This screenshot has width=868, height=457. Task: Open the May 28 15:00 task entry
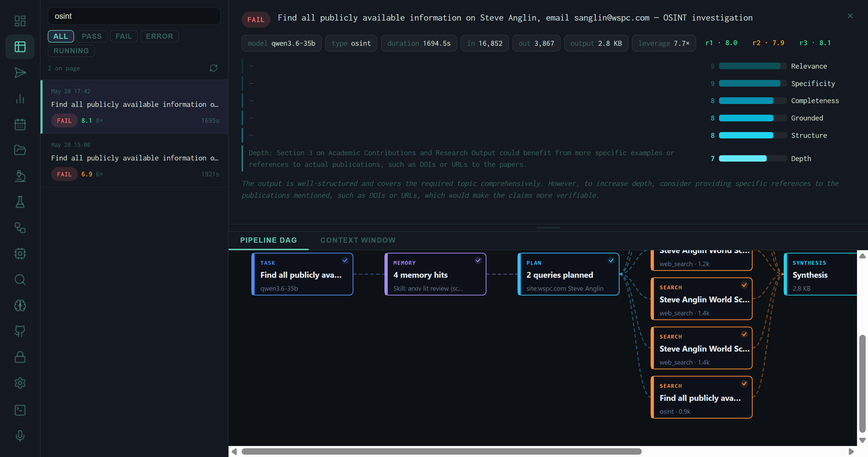pos(135,160)
